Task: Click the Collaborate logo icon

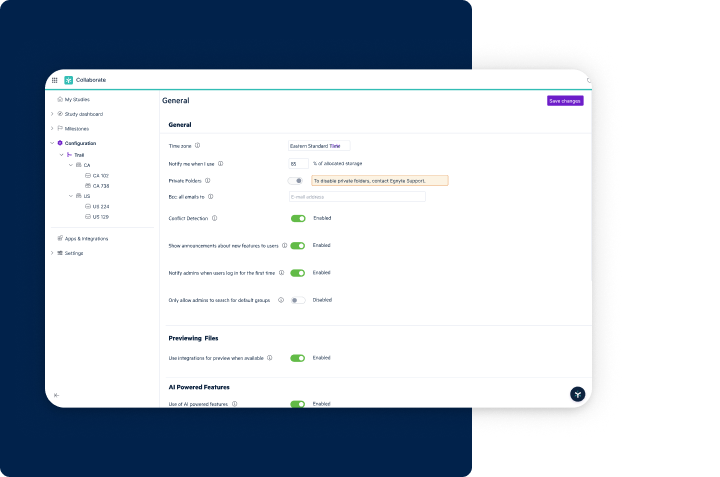Action: click(68, 80)
